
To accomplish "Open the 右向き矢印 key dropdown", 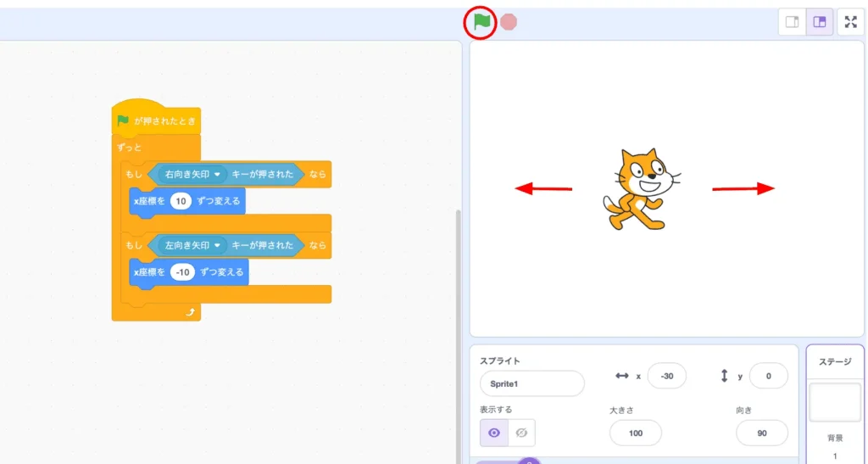I will pos(192,174).
